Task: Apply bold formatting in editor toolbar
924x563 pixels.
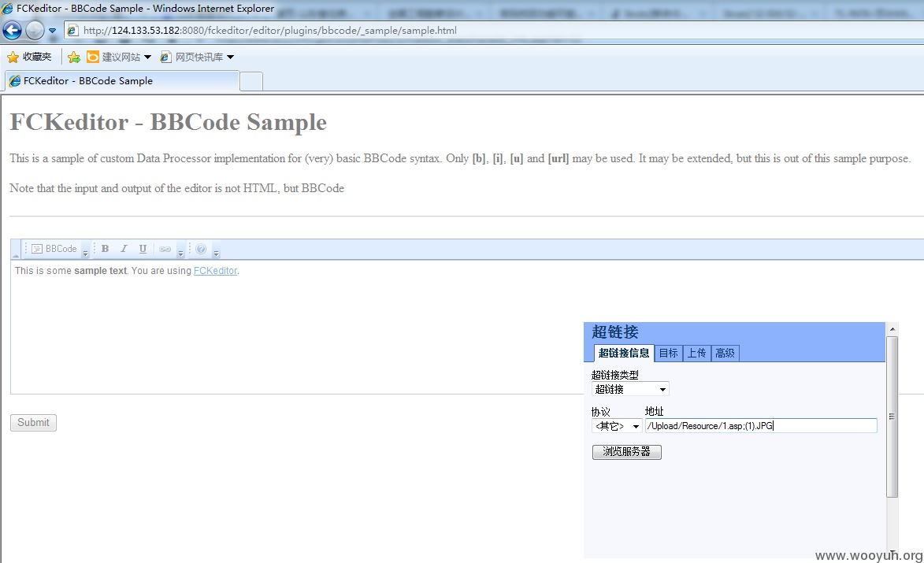Action: coord(105,249)
